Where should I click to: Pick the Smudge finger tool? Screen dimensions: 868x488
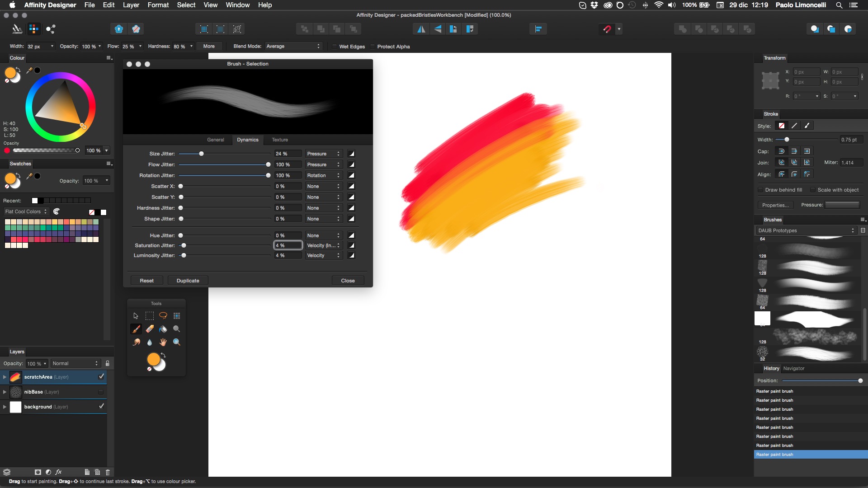click(136, 342)
